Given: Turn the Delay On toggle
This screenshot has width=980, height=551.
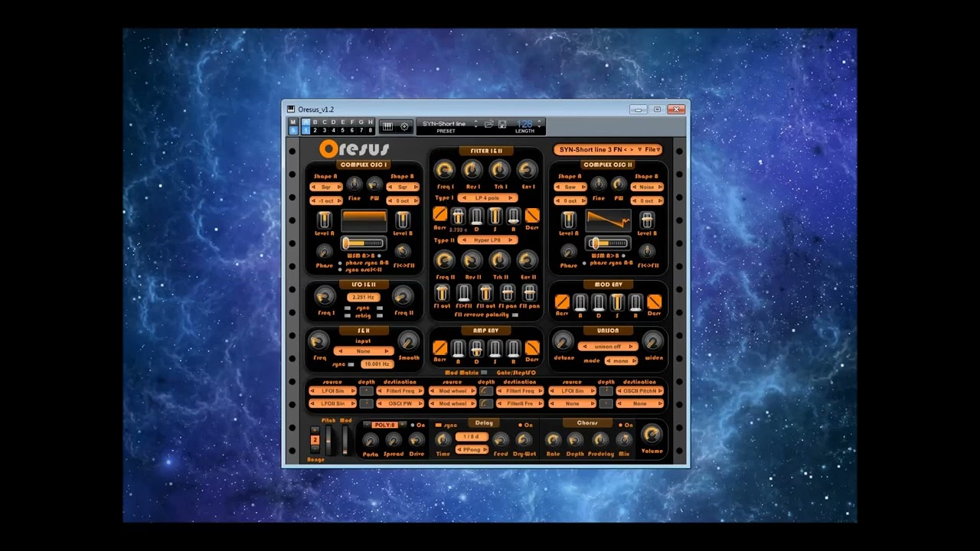Looking at the screenshot, I should pos(521,425).
